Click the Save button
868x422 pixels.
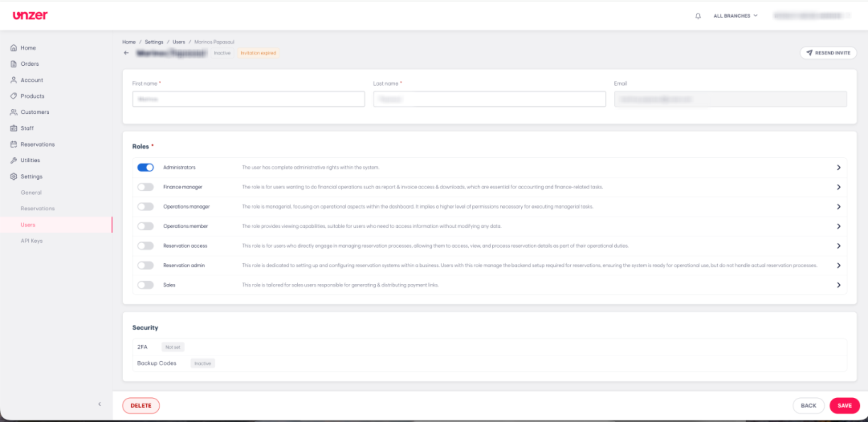pyautogui.click(x=844, y=406)
